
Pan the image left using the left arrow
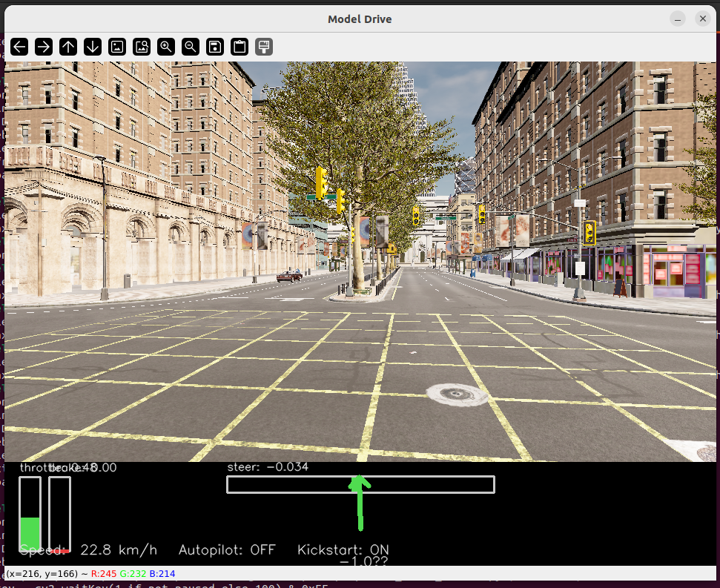[19, 47]
